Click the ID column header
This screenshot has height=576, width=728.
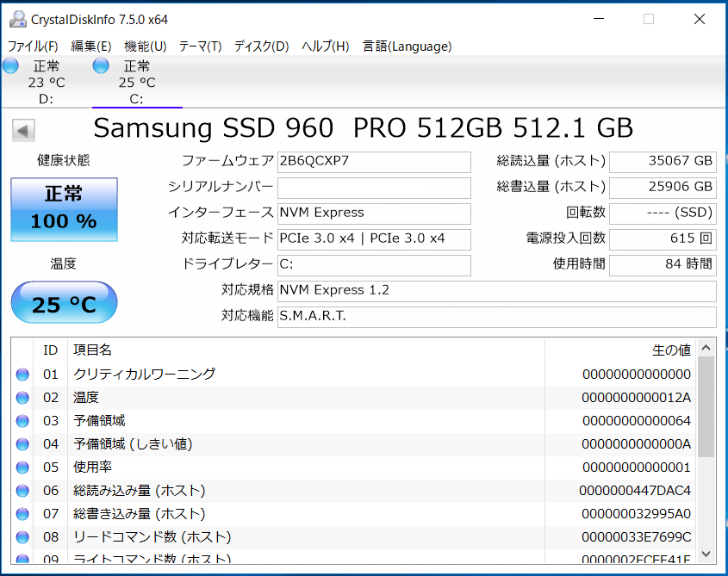click(51, 350)
